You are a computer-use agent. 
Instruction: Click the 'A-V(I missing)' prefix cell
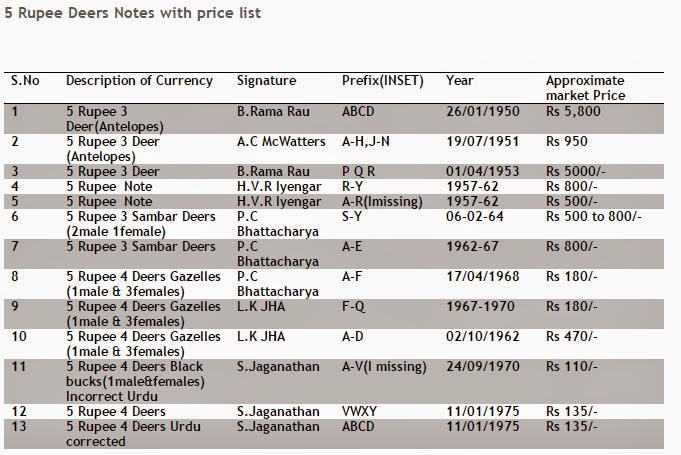(x=385, y=367)
